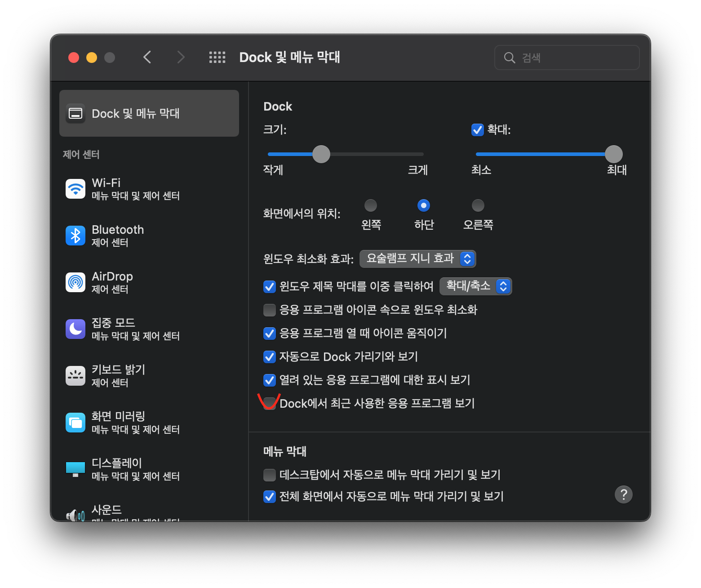Select AirDrop in the sidebar
This screenshot has width=701, height=588.
(x=149, y=282)
